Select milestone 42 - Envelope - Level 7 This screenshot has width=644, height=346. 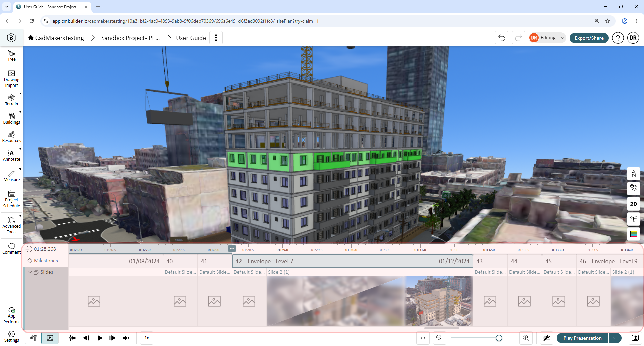coord(353,261)
